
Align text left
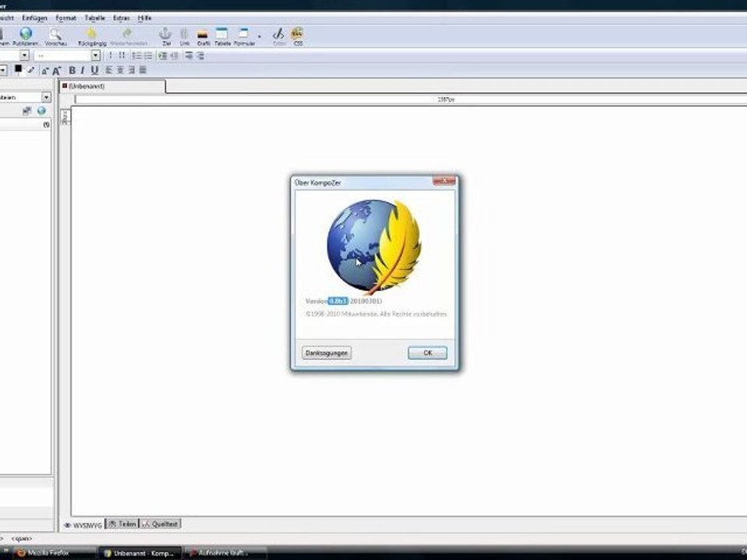[x=109, y=71]
